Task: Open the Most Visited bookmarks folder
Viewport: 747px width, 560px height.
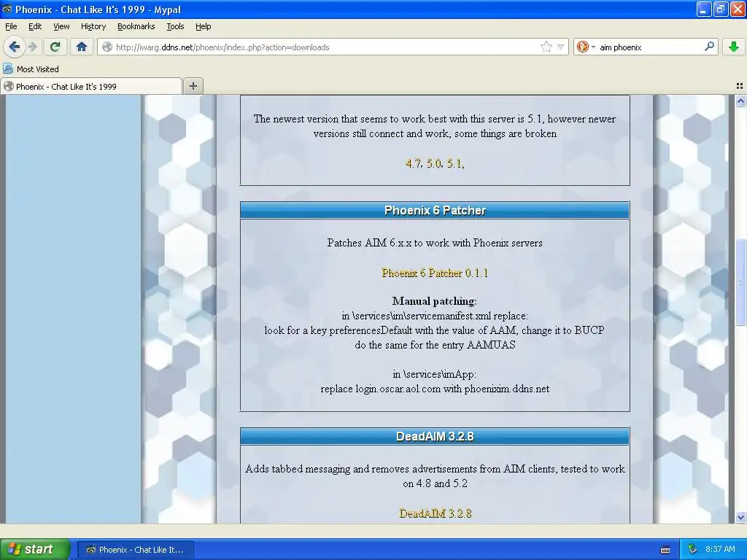Action: (31, 69)
